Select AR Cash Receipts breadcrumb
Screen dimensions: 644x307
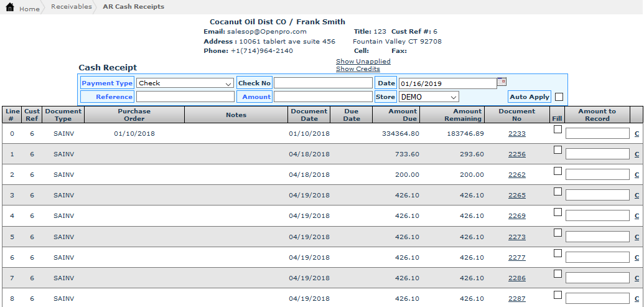click(133, 7)
